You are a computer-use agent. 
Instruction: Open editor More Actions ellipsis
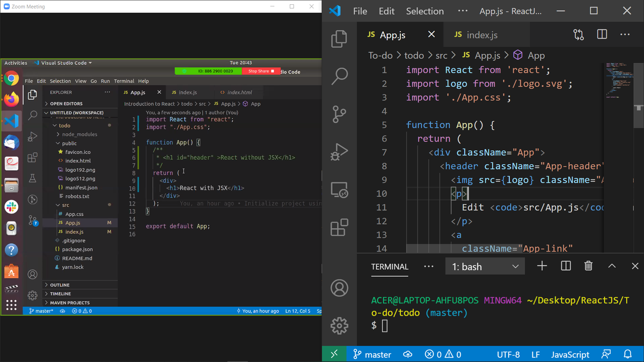(625, 34)
